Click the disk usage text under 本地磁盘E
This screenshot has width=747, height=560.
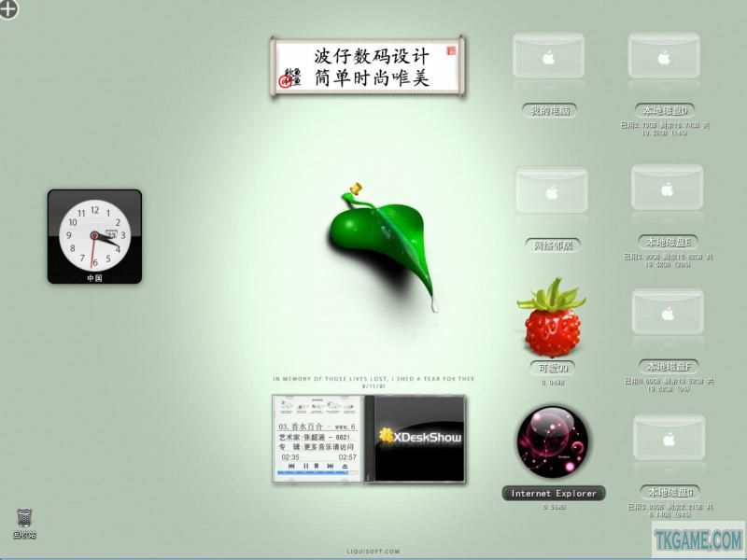point(668,260)
